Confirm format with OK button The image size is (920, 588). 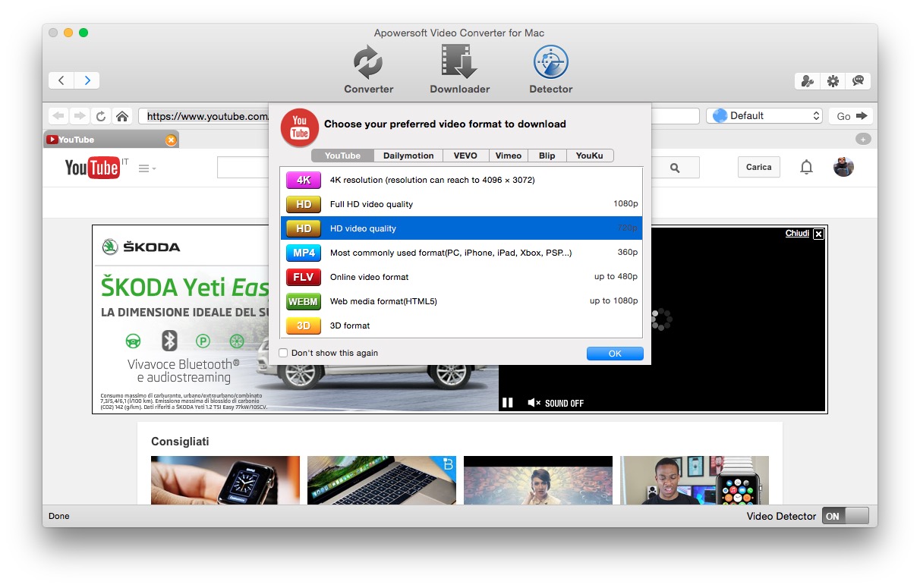(x=615, y=354)
